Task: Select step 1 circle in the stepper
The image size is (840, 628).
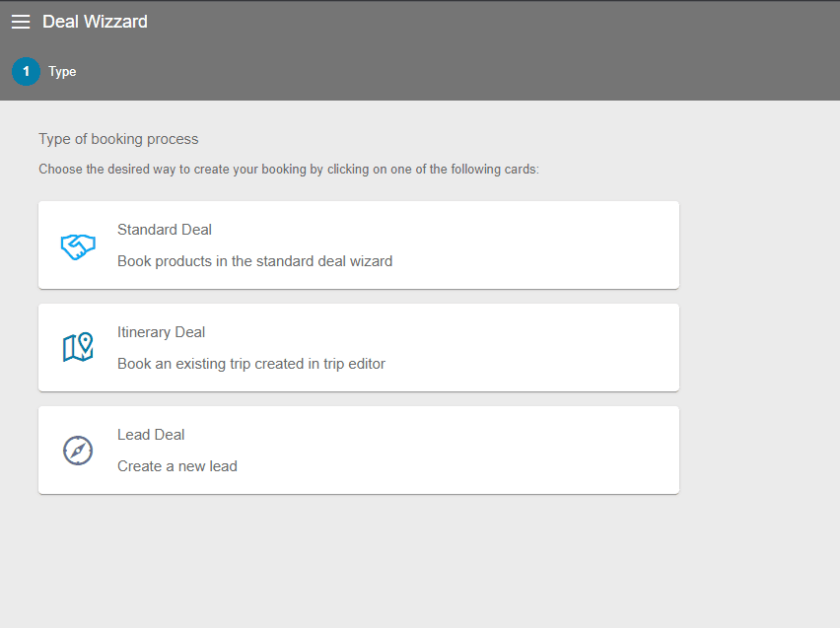Action: click(26, 71)
